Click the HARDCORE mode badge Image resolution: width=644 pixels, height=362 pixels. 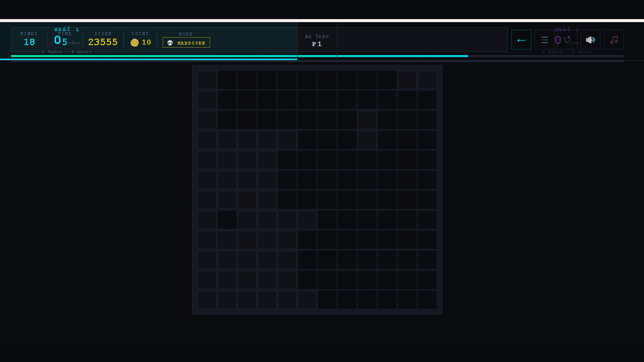[x=186, y=43]
